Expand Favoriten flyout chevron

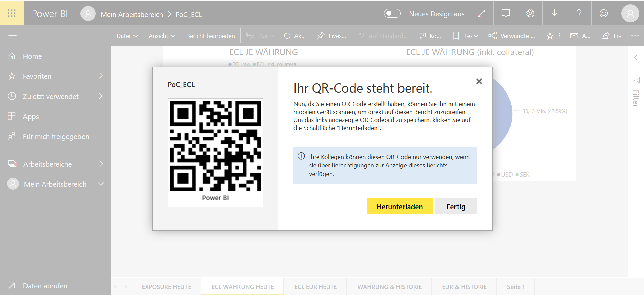point(101,76)
